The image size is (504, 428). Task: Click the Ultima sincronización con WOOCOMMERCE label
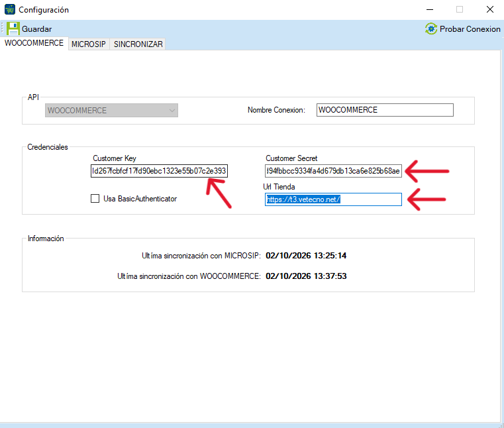click(x=189, y=276)
